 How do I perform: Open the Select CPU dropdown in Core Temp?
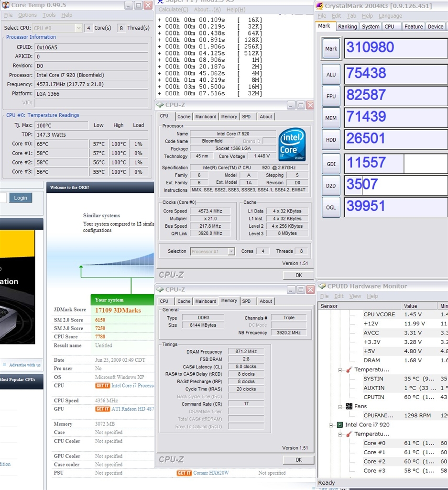click(78, 28)
